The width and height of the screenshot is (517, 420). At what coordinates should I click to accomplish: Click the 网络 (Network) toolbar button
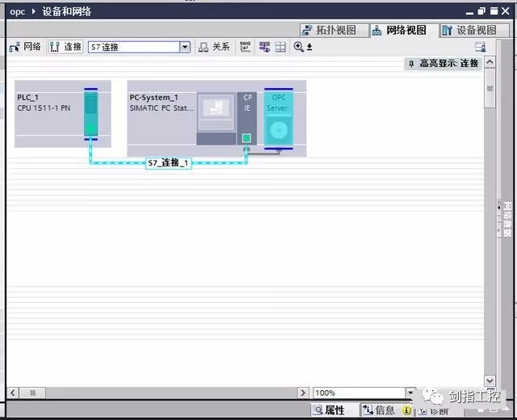tap(24, 47)
